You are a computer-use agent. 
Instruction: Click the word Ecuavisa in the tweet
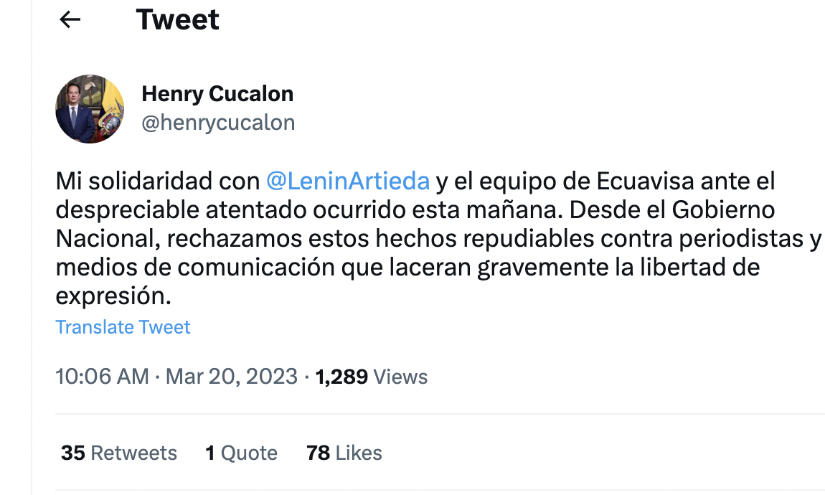(656, 182)
